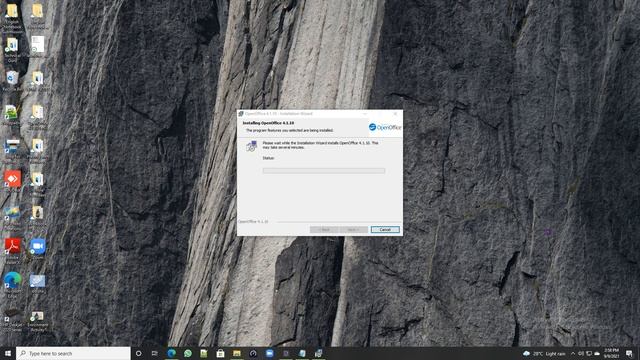Image resolution: width=640 pixels, height=360 pixels.
Task: Open WhatsApp from the taskbar
Action: click(x=188, y=353)
